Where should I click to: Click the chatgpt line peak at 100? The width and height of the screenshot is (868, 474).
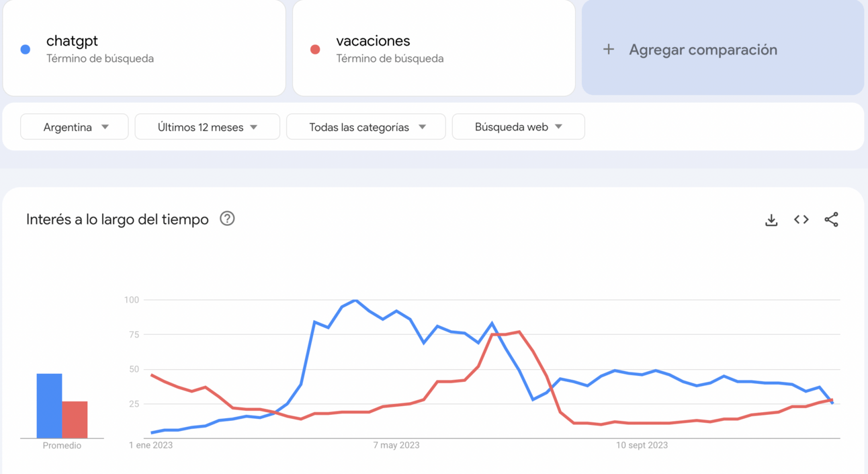coord(355,301)
